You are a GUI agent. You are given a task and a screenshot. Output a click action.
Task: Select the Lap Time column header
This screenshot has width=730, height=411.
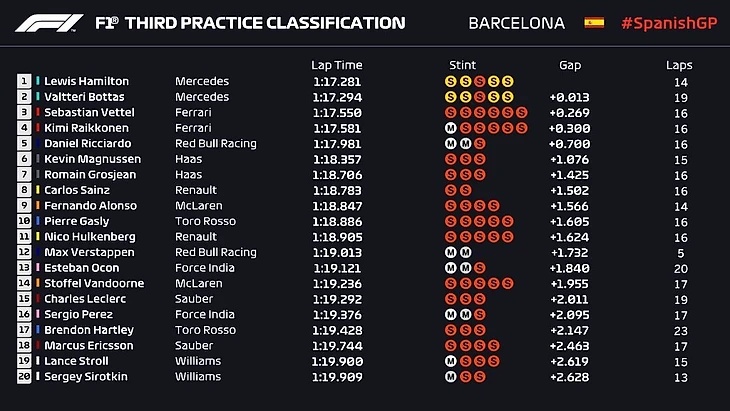point(337,65)
